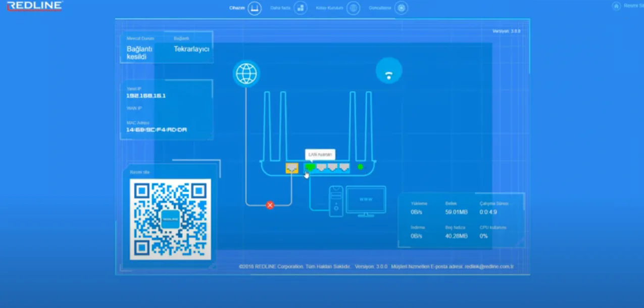The height and width of the screenshot is (308, 644).
Task: Click the ©2018 REDLINE Corporation footer text
Action: click(295, 267)
